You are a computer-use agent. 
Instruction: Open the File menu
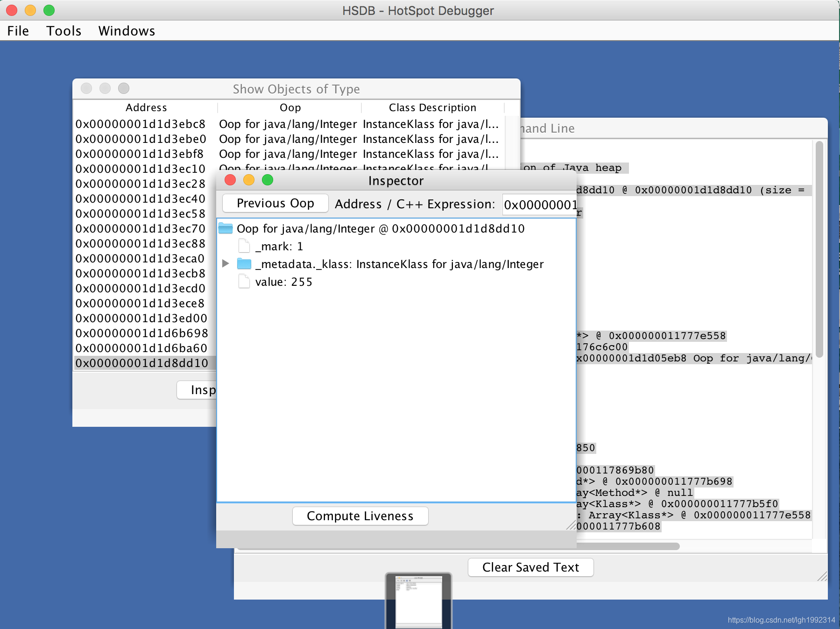coord(18,31)
